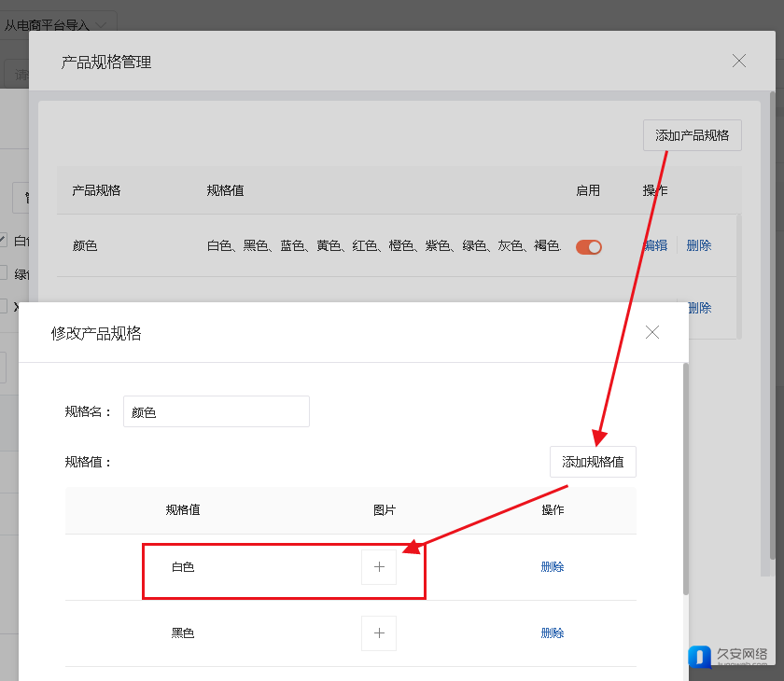
Task: Toggle the partially visible 绿 checkbox at left
Action: (4, 273)
